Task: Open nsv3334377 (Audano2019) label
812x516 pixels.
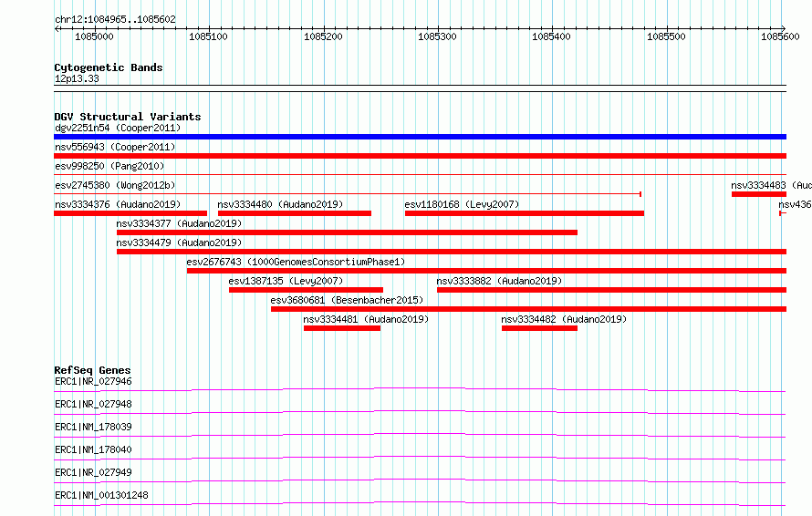Action: (179, 223)
